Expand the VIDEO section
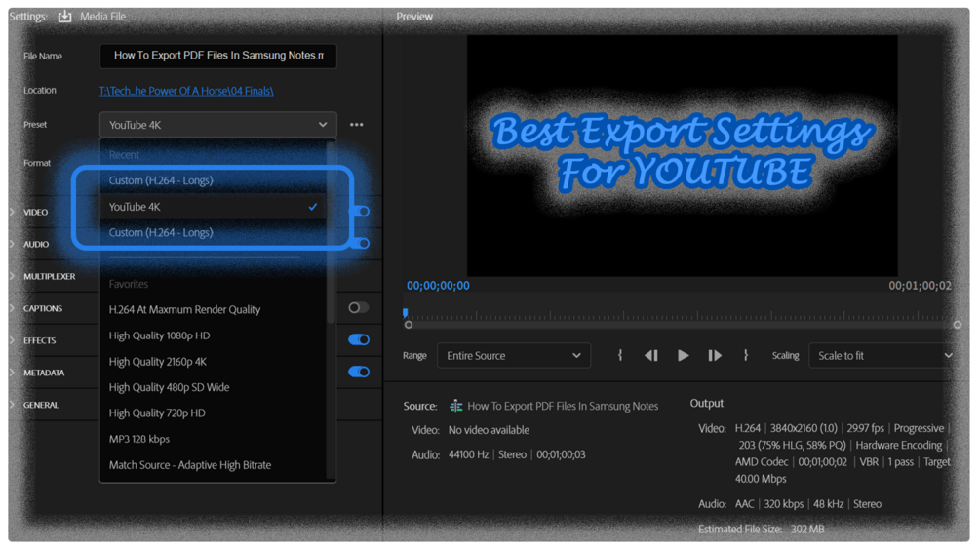 [12, 212]
